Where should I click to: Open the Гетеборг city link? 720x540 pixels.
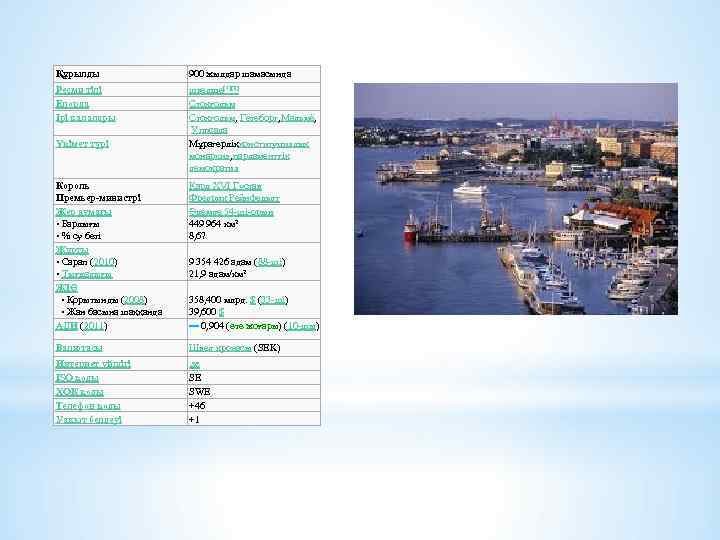(259, 118)
